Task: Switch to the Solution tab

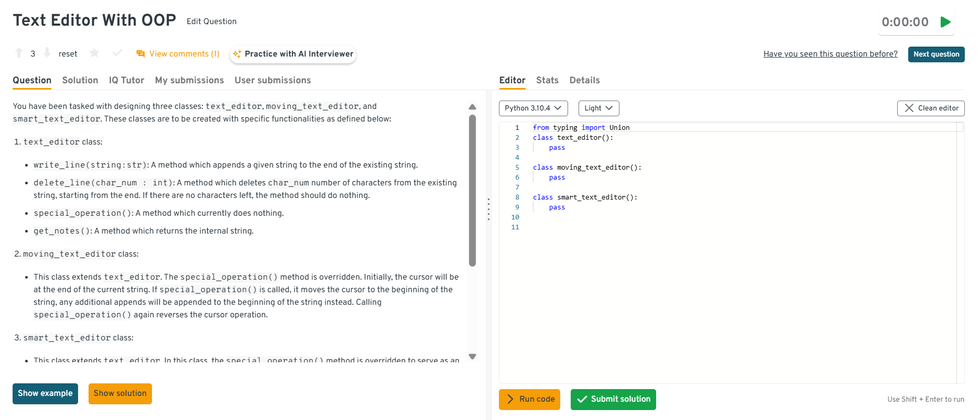Action: (80, 80)
